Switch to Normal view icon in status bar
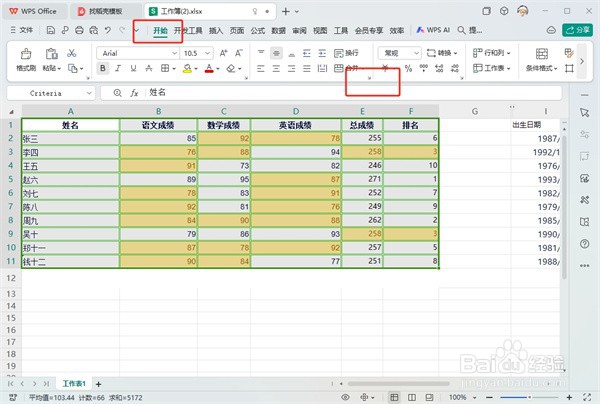The height and width of the screenshot is (404, 600). pyautogui.click(x=394, y=397)
